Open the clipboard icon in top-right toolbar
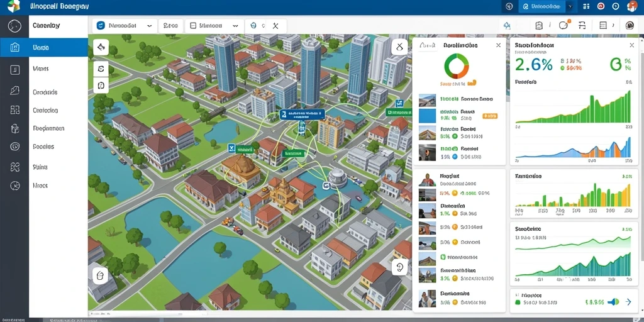This screenshot has height=322, width=644. pyautogui.click(x=539, y=25)
